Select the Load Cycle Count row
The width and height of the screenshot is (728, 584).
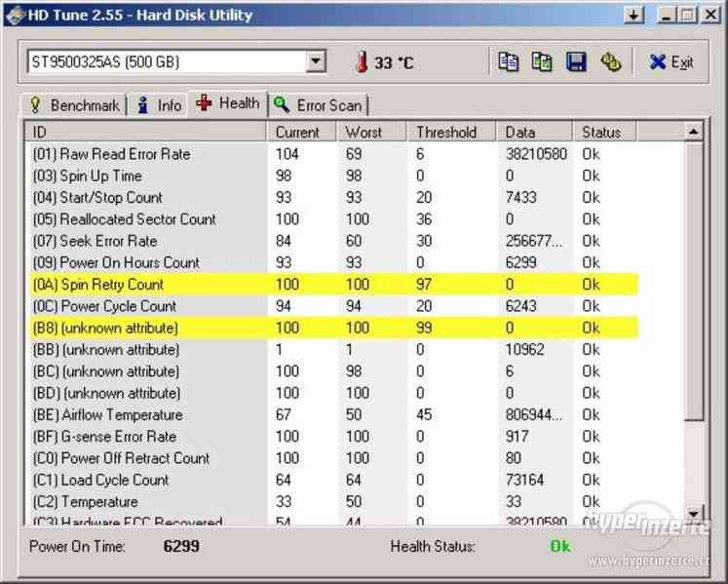click(332, 480)
